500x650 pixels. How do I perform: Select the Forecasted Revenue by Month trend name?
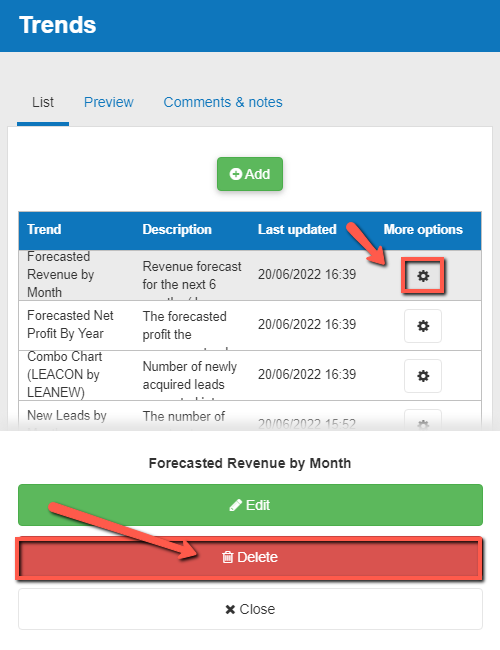(x=61, y=274)
